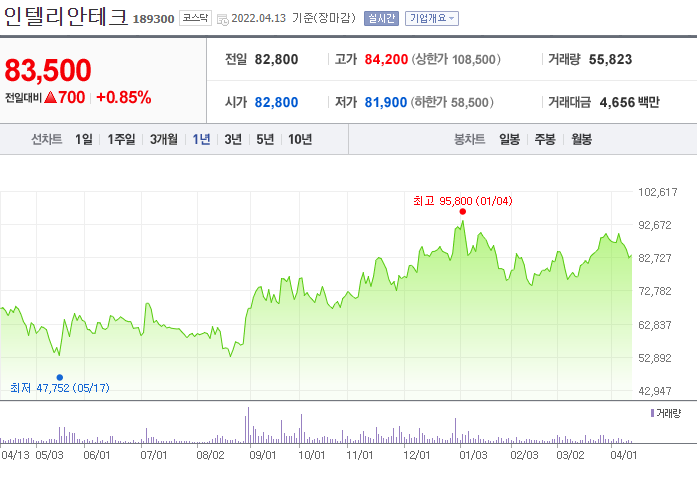The image size is (697, 483).
Task: Click the 01/03 x-axis date label
Action: coord(473,455)
